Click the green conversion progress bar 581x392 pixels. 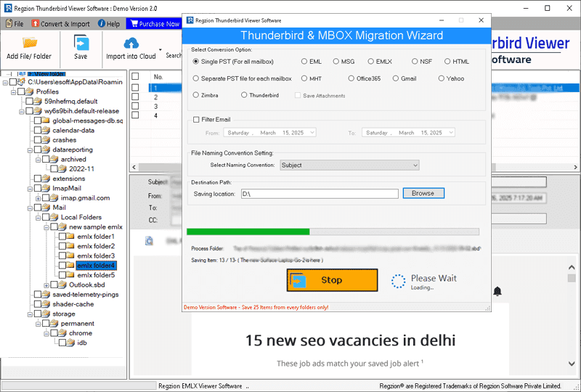(x=248, y=232)
